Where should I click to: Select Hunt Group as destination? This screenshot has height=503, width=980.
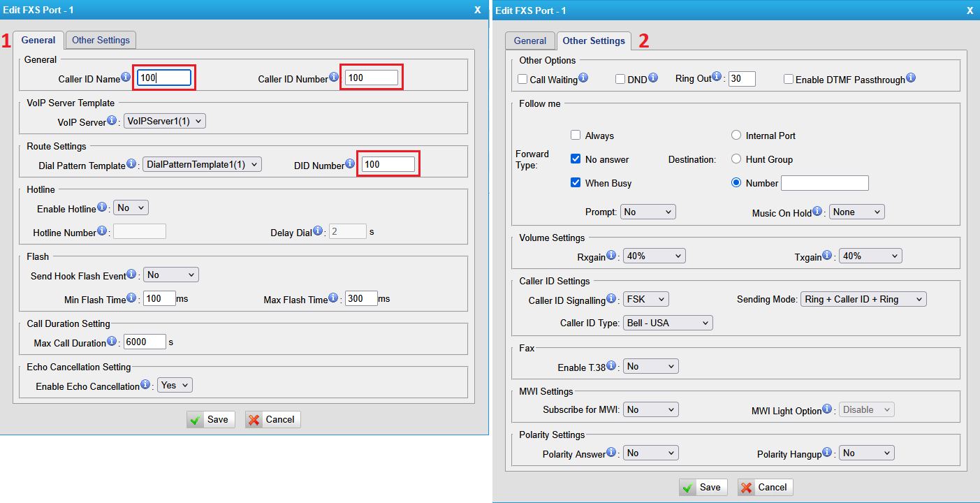[736, 159]
